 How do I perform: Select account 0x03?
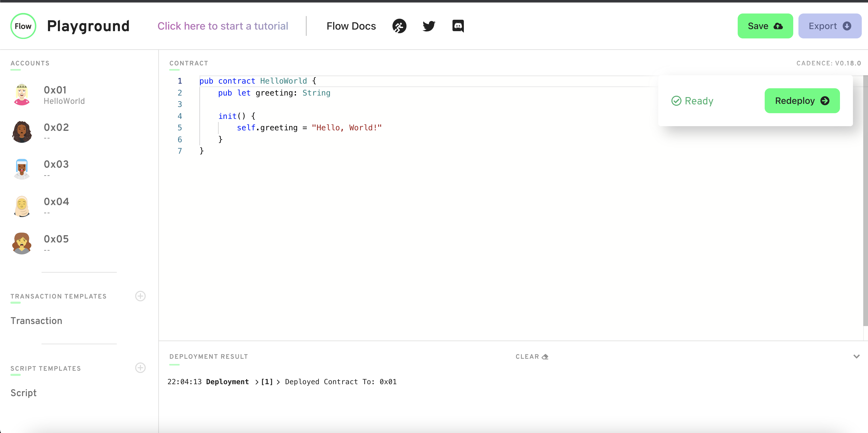pos(56,164)
